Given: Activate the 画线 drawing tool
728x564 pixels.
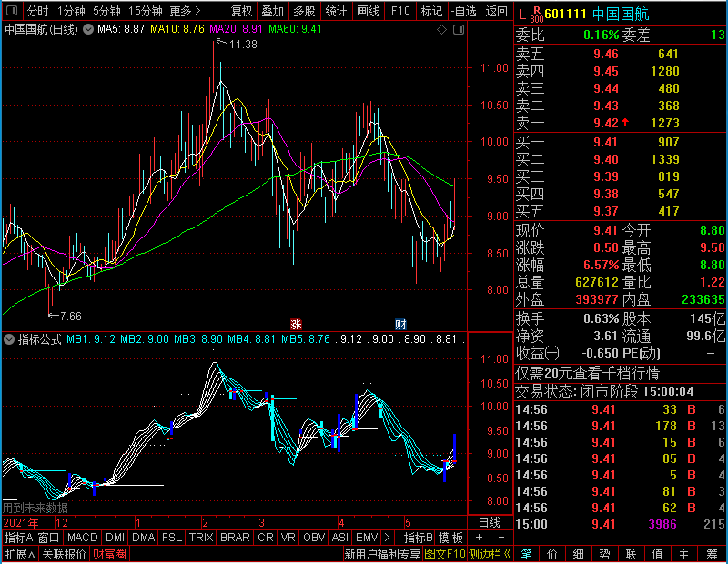Looking at the screenshot, I should coord(368,11).
